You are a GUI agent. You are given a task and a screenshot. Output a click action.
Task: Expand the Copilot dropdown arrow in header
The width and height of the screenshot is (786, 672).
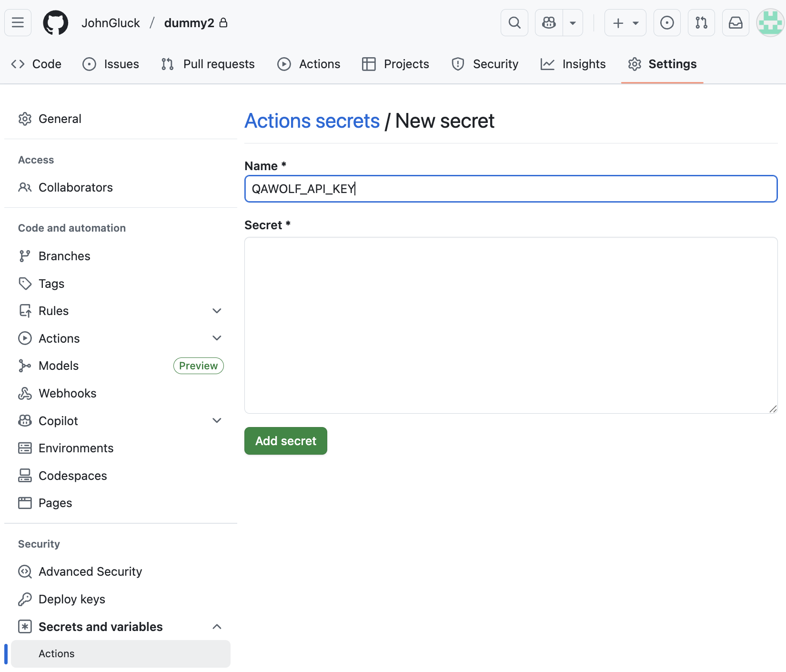click(573, 22)
